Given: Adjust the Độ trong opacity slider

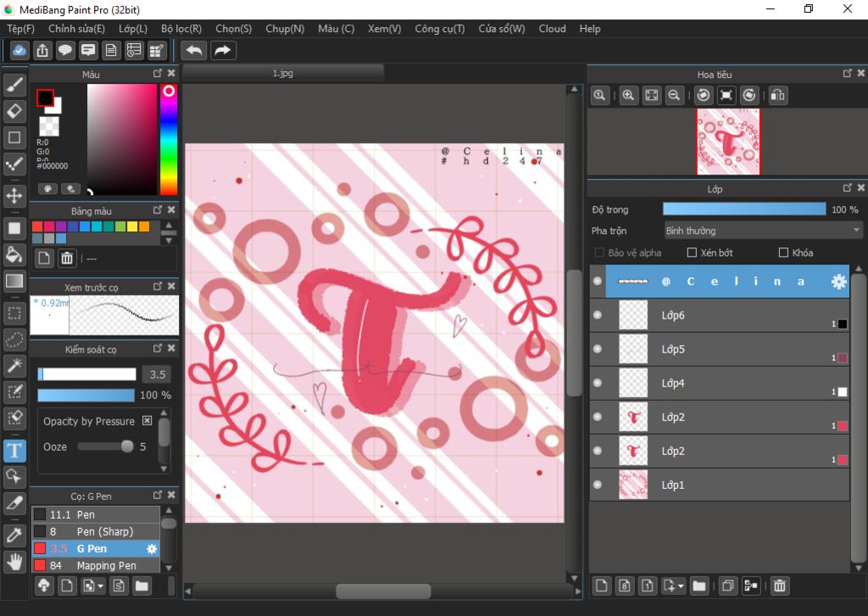Looking at the screenshot, I should (x=744, y=209).
